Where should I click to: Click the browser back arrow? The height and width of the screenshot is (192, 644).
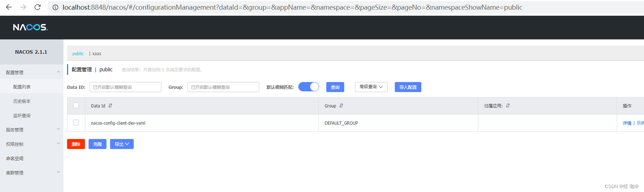(9, 7)
